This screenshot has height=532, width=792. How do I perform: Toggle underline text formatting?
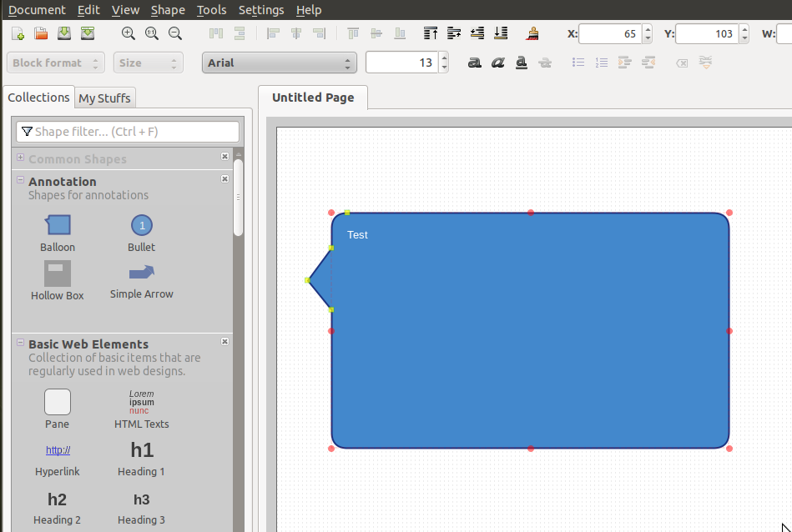pyautogui.click(x=522, y=63)
